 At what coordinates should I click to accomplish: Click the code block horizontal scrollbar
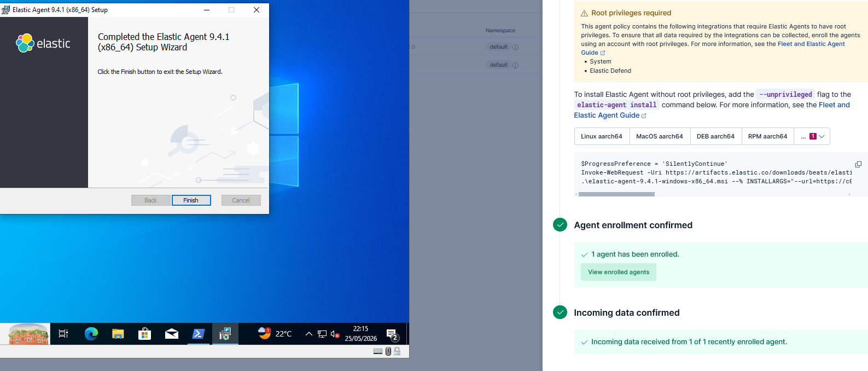click(616, 194)
